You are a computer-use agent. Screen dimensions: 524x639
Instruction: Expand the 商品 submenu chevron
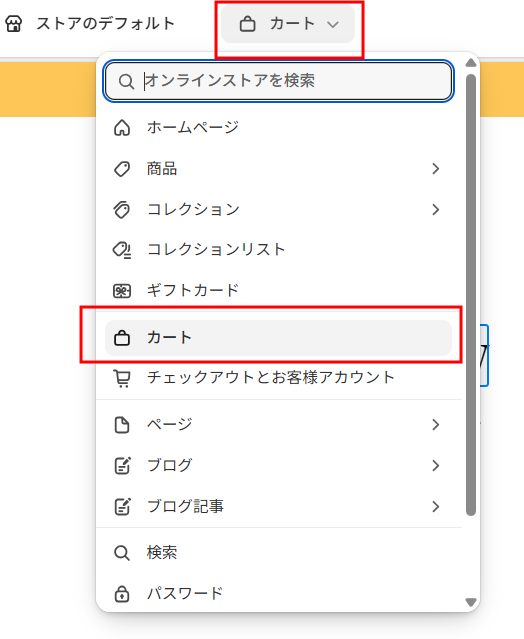[x=436, y=169]
